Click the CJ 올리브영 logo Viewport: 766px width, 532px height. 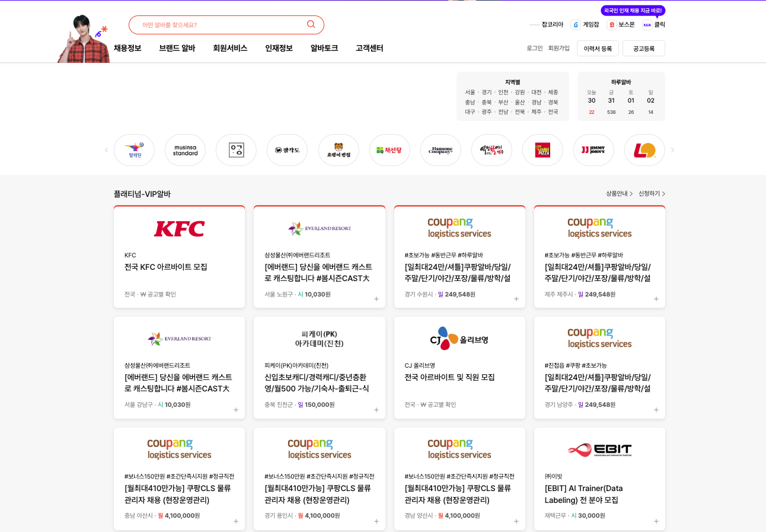coord(459,339)
